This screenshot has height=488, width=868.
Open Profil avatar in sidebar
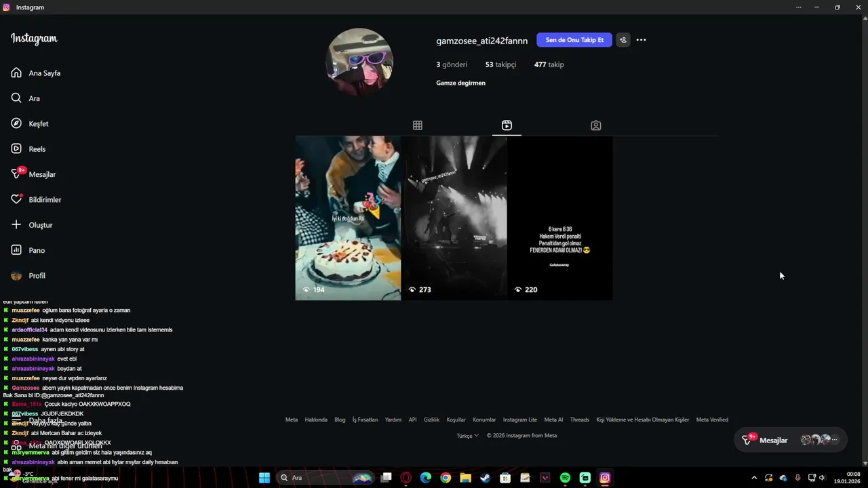pyautogui.click(x=16, y=275)
